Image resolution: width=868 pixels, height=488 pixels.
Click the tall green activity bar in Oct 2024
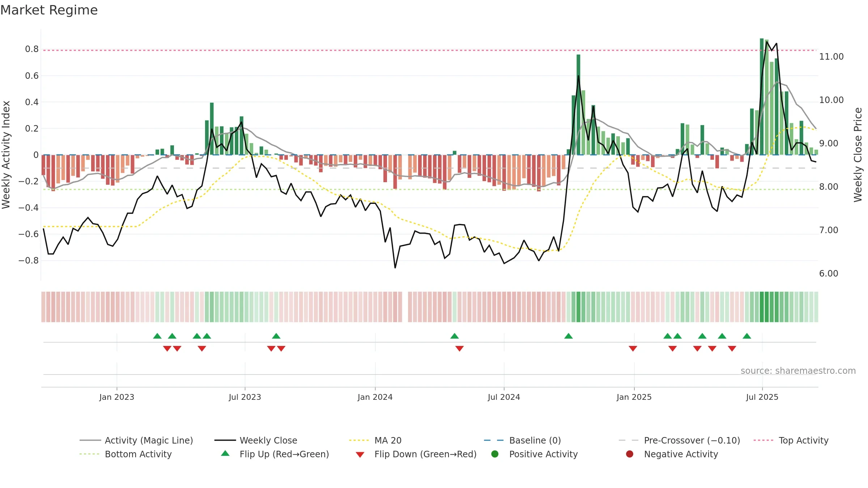tap(578, 105)
